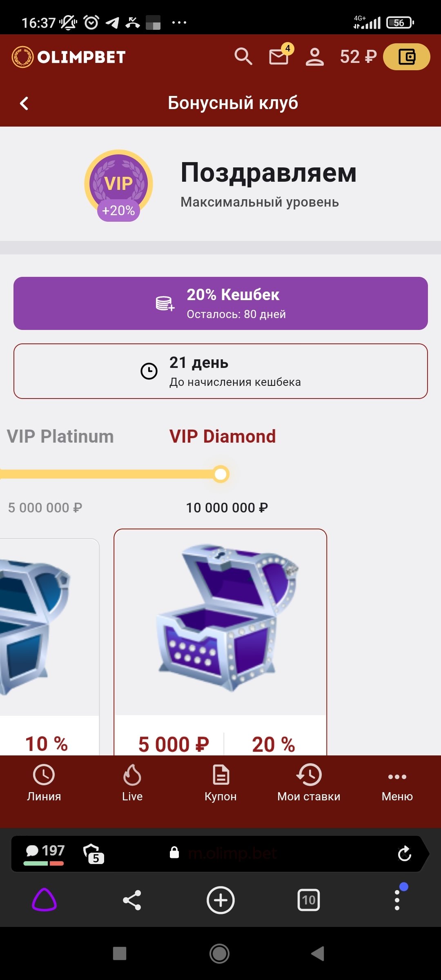Select the VIP Platinum level
441x980 pixels.
(60, 437)
